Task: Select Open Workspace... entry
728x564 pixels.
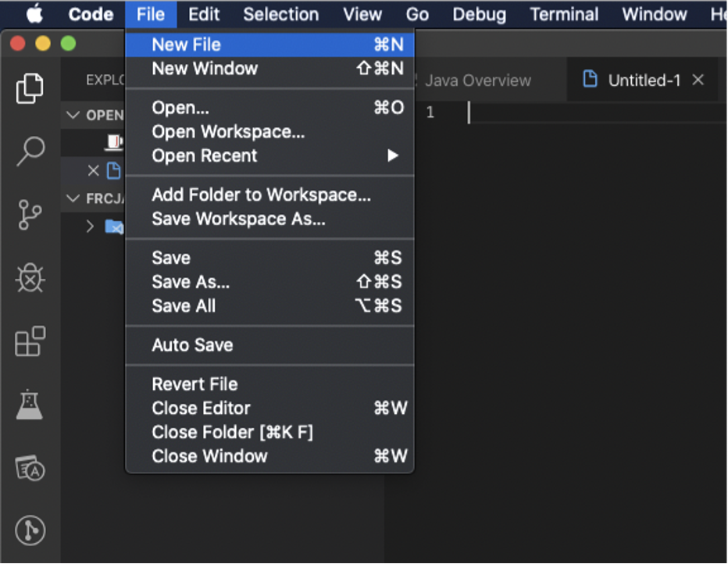Action: tap(269, 132)
